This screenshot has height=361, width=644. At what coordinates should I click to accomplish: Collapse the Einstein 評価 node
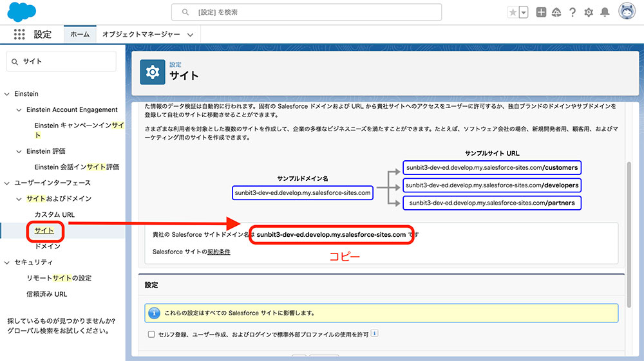click(19, 151)
